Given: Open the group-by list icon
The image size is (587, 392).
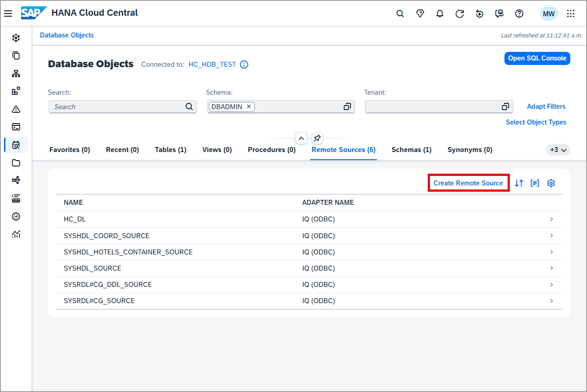Looking at the screenshot, I should tap(535, 183).
